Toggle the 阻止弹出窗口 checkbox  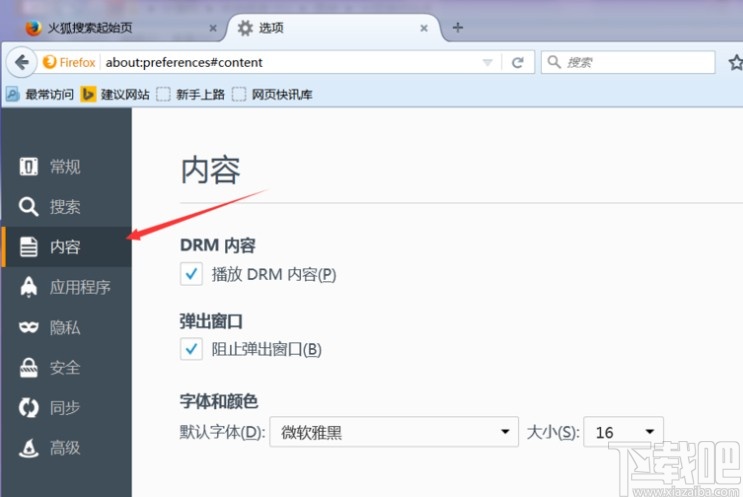pos(191,349)
